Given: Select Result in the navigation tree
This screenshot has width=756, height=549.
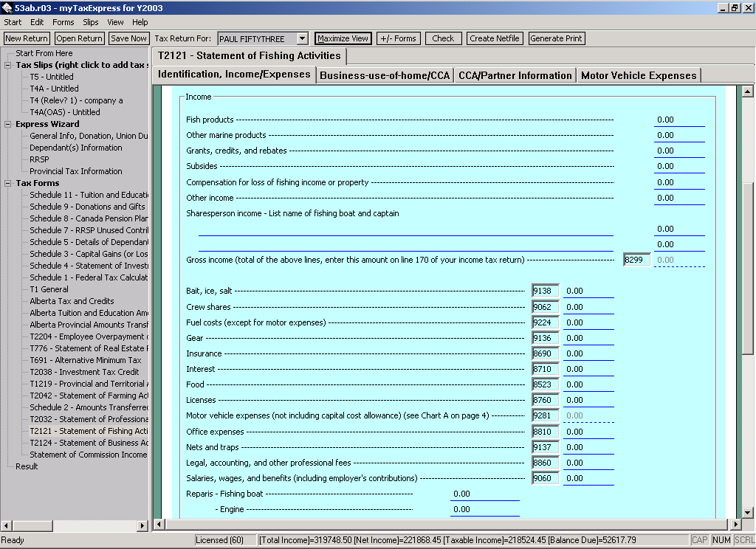Looking at the screenshot, I should point(27,466).
